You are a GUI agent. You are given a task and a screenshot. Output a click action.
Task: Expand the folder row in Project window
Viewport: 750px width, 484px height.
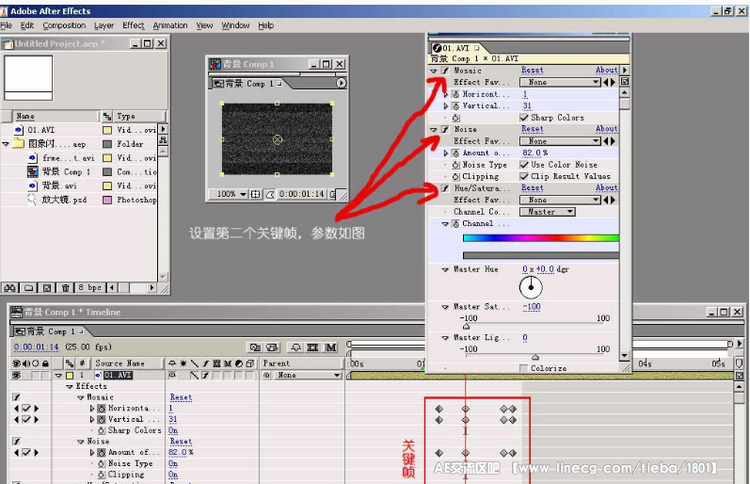(6, 144)
